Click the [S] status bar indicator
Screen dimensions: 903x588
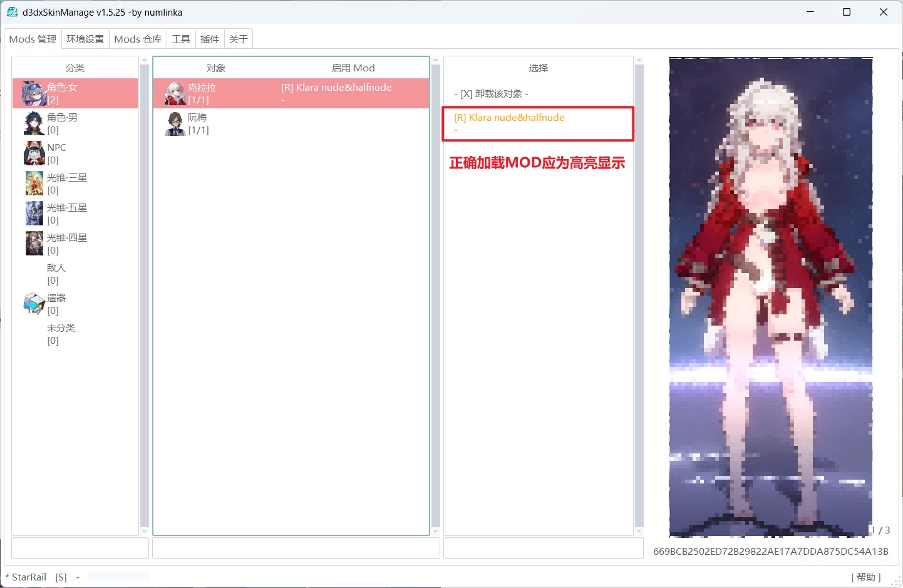61,577
